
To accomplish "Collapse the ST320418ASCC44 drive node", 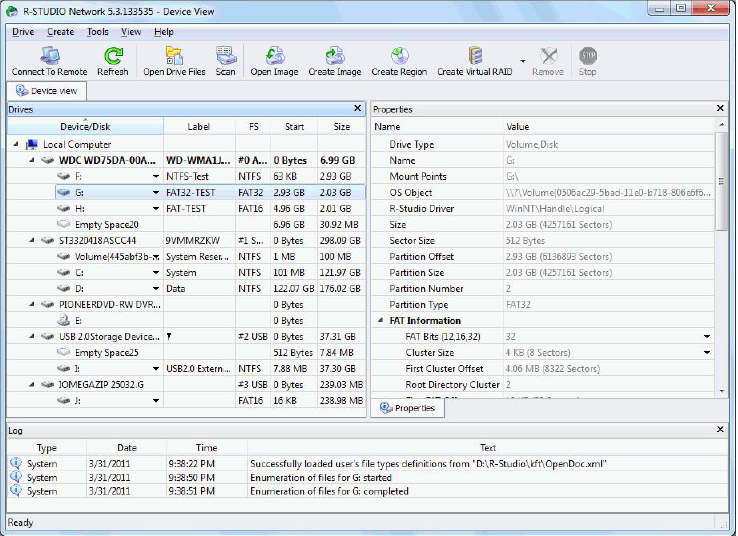I will 32,240.
